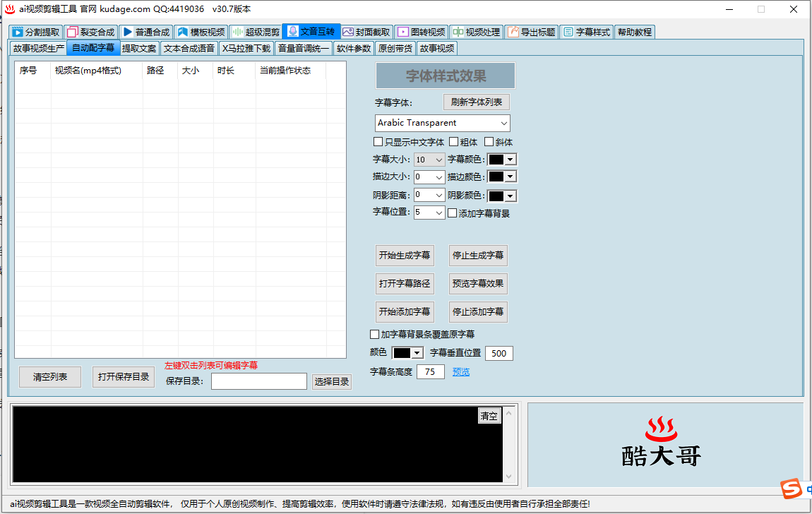
Task: Open 描边颜色 color dropdown arrow
Action: coord(511,177)
